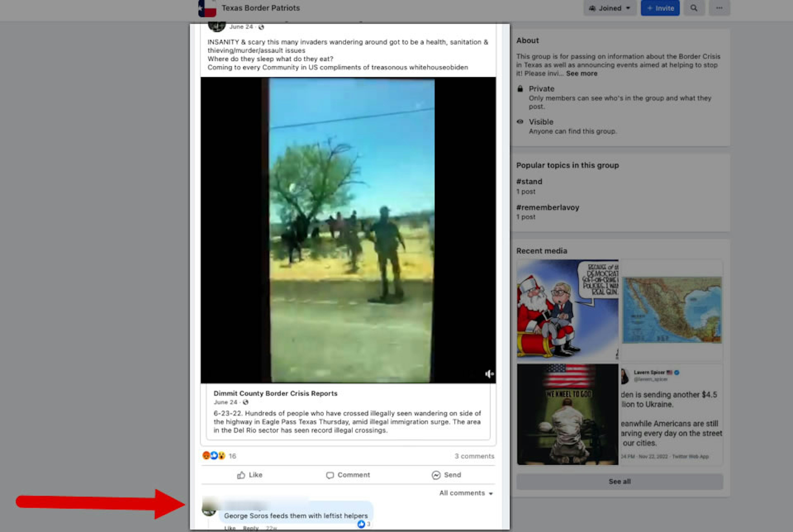View the 16 post reactions
The height and width of the screenshot is (532, 793).
[219, 456]
